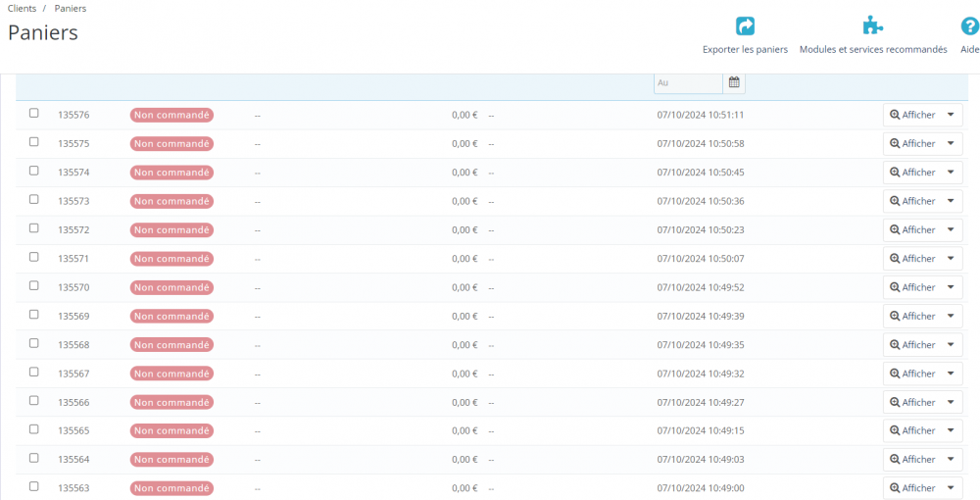Select date 07/10/2024 10:49:00
Image resolution: width=980 pixels, height=500 pixels.
[x=701, y=488]
